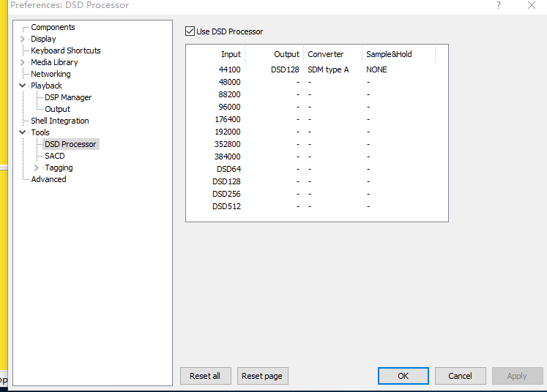This screenshot has width=547, height=392.
Task: Open the DSP Manager page
Action: (68, 98)
